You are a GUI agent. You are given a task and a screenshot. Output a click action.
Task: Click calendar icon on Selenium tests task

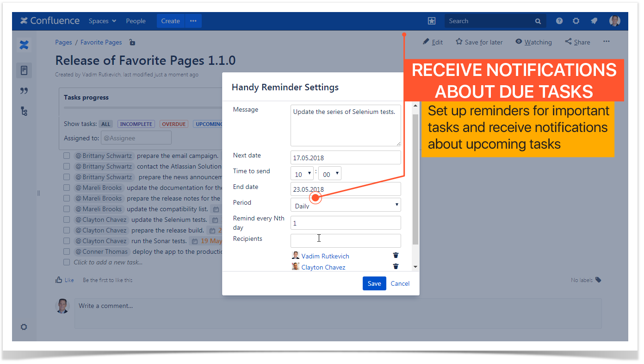[x=214, y=220]
